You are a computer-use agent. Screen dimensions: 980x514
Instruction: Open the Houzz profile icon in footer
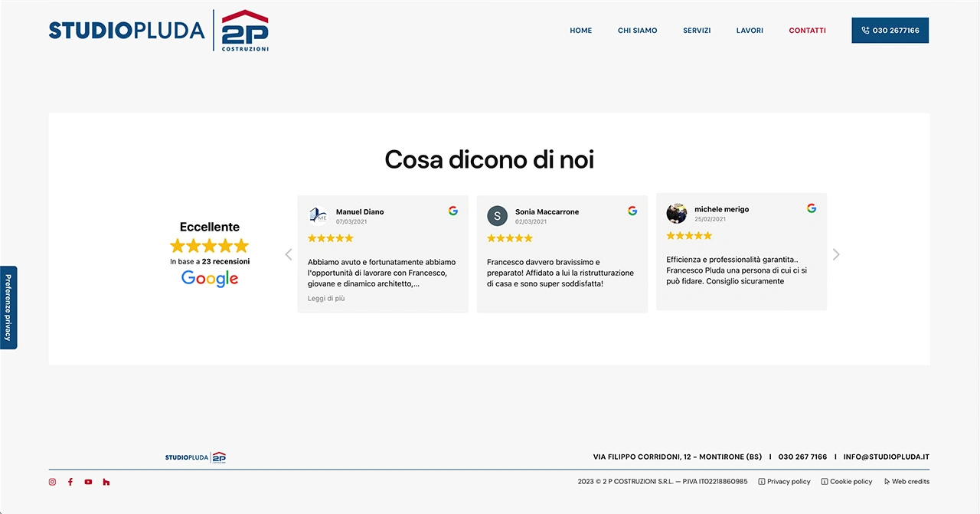[x=106, y=482]
